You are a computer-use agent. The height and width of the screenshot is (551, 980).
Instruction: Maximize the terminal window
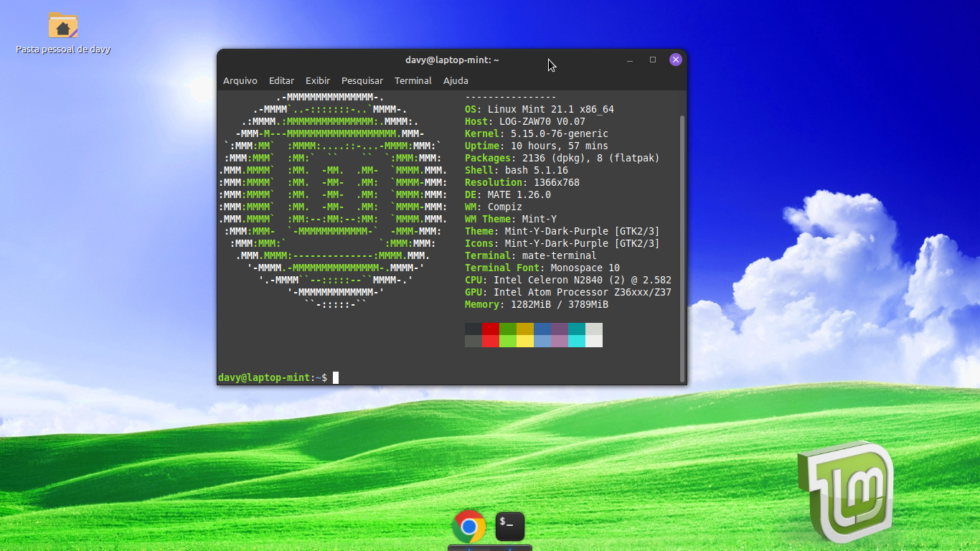coord(653,60)
